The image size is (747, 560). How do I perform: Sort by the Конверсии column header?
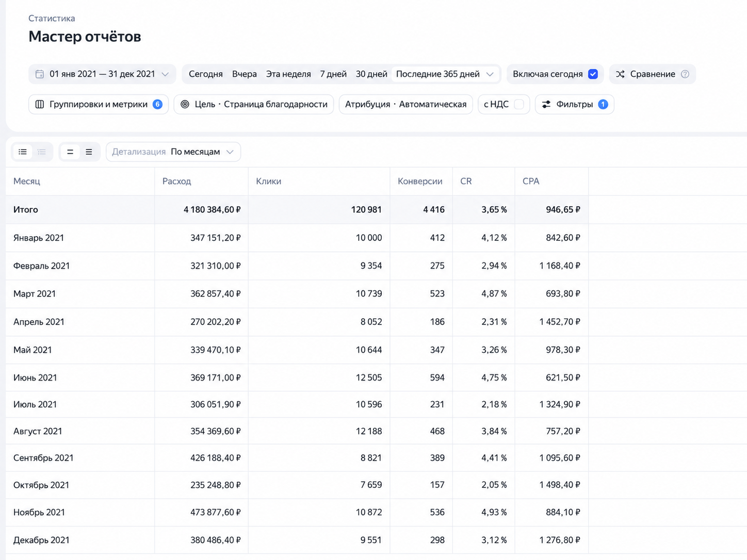coord(420,182)
